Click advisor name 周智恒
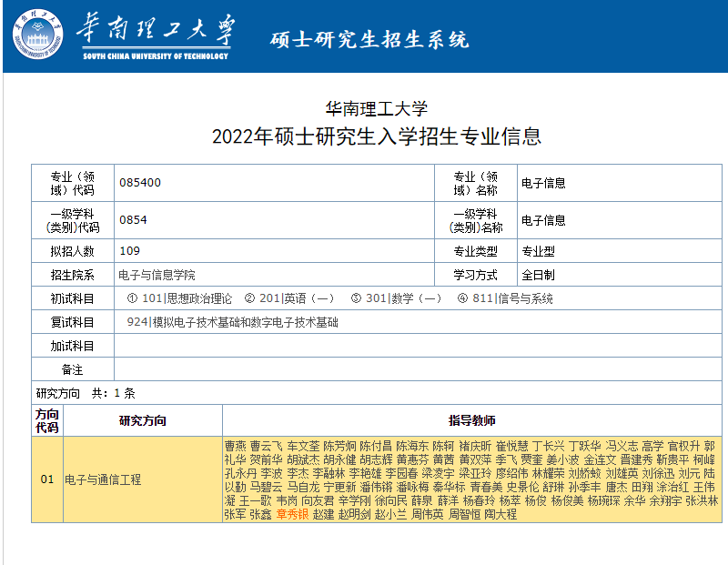This screenshot has height=565, width=728. tap(464, 514)
